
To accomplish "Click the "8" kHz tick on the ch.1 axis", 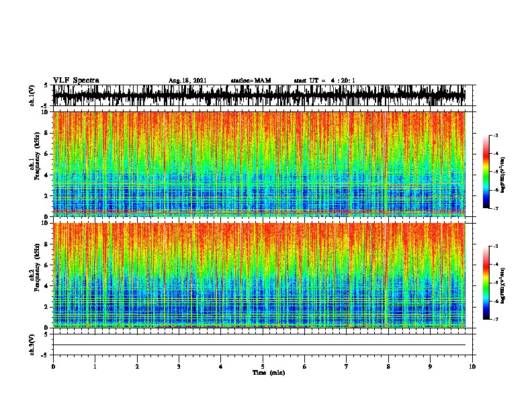I will pos(47,133).
